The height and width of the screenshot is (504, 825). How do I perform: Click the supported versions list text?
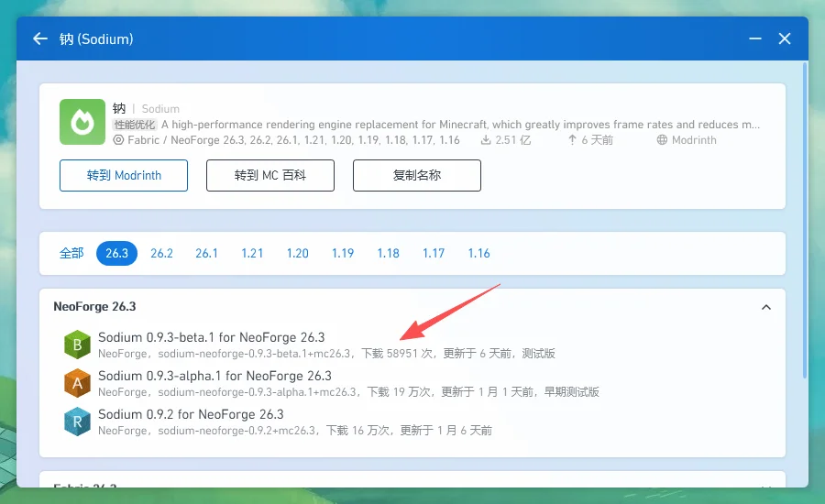[x=293, y=140]
